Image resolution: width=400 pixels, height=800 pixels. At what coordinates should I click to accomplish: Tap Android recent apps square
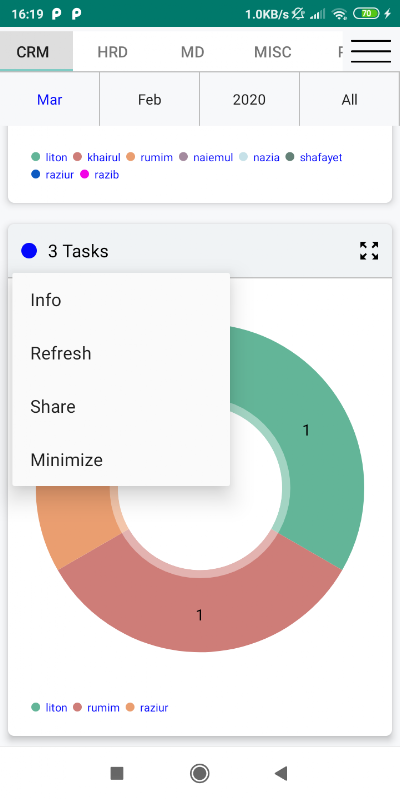[x=117, y=773]
